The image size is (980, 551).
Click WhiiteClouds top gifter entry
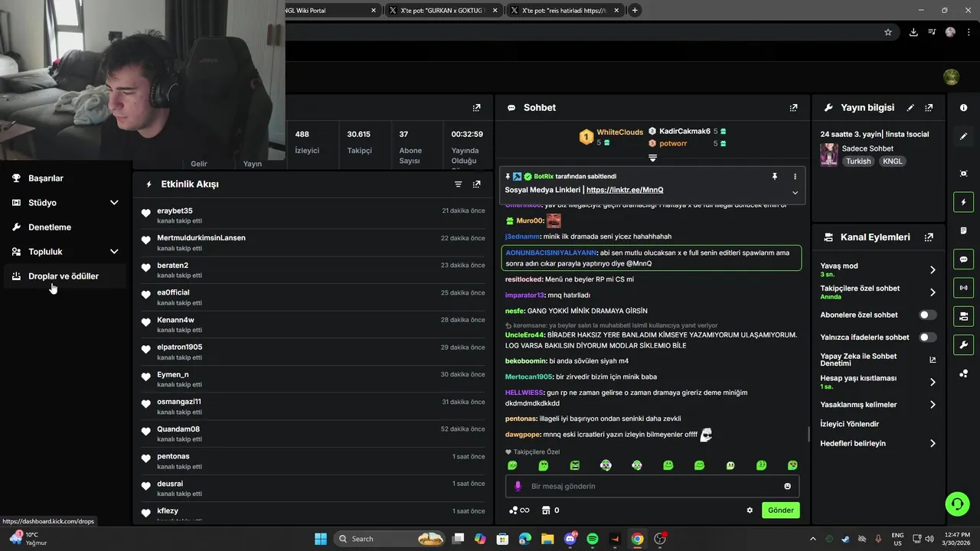click(x=612, y=137)
